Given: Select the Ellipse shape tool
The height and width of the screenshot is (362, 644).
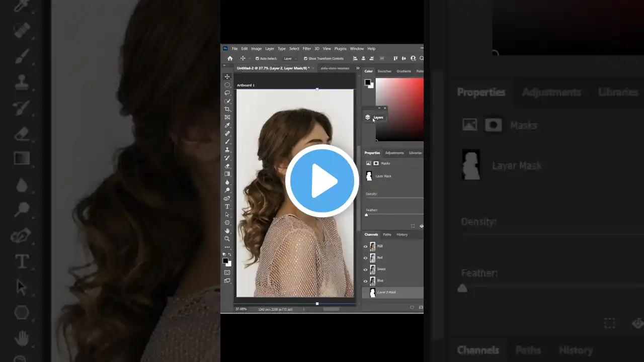Looking at the screenshot, I should (227, 223).
